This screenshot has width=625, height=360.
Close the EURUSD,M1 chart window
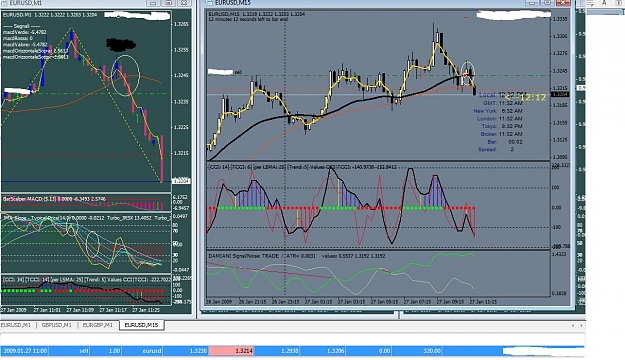(184, 3)
